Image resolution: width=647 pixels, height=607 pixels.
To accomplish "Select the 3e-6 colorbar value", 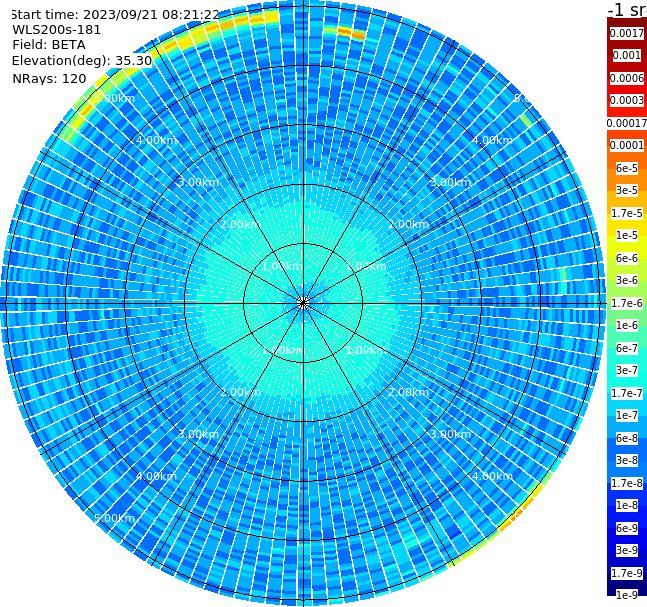I will (626, 280).
